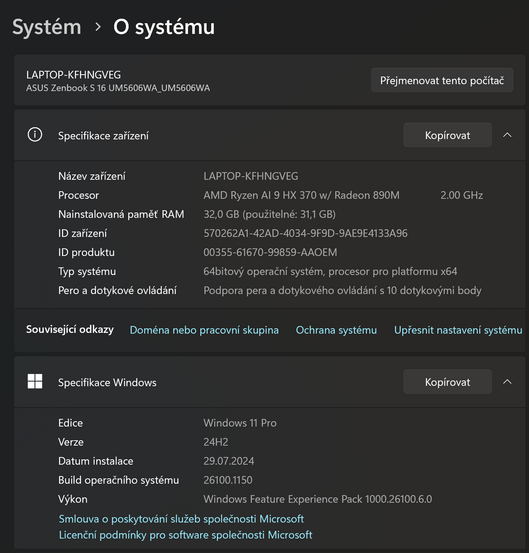Select the 32,0 GB RAM value
Viewport: 529px width, 553px height.
[x=269, y=214]
